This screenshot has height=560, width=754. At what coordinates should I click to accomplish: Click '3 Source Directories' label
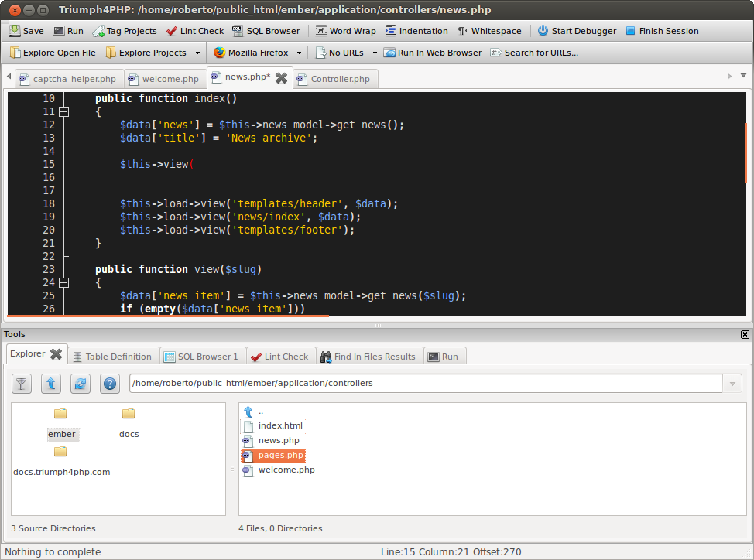point(53,528)
